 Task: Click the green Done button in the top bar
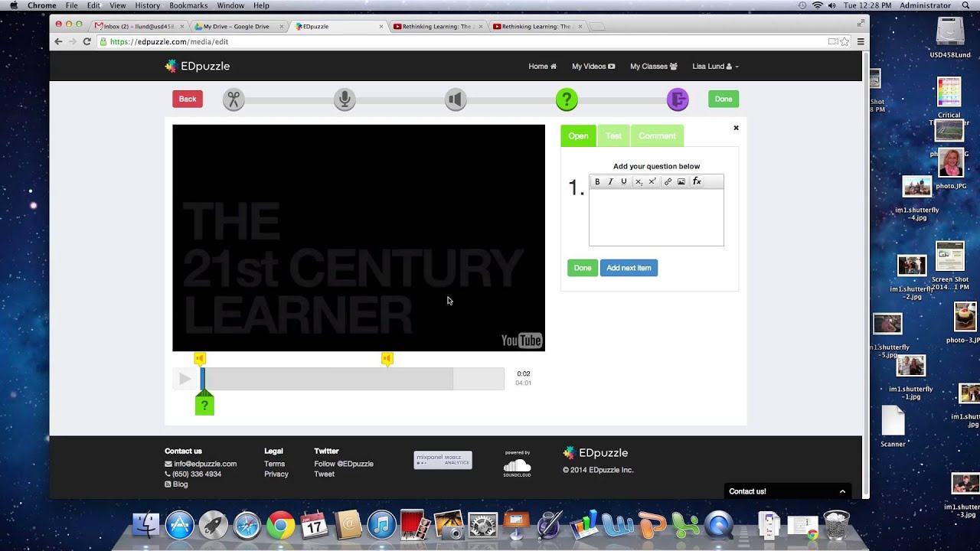(724, 99)
